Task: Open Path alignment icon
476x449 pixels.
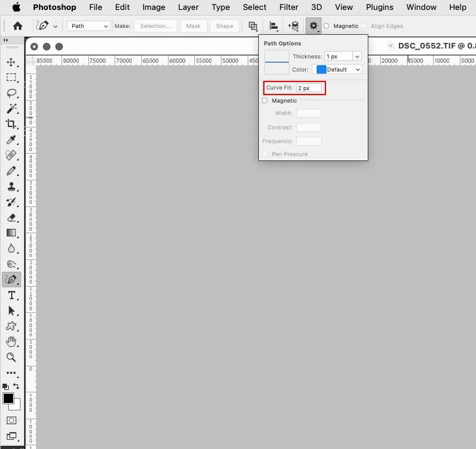Action: pos(274,26)
